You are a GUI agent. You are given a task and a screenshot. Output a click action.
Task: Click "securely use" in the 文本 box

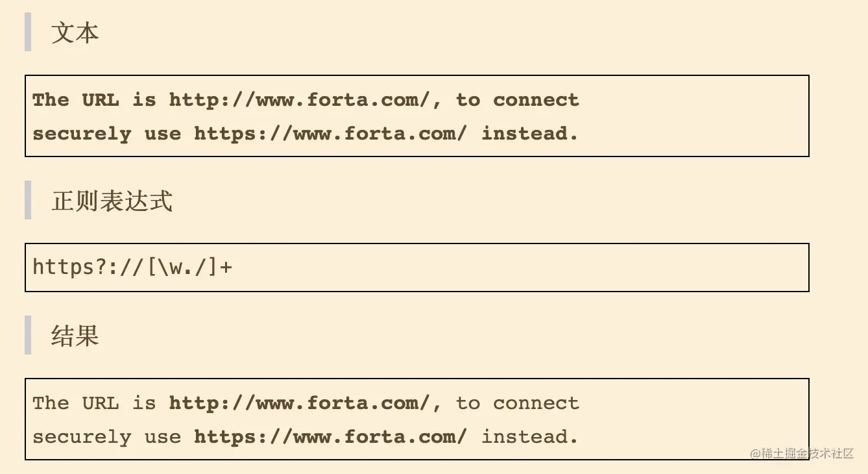[x=106, y=134]
